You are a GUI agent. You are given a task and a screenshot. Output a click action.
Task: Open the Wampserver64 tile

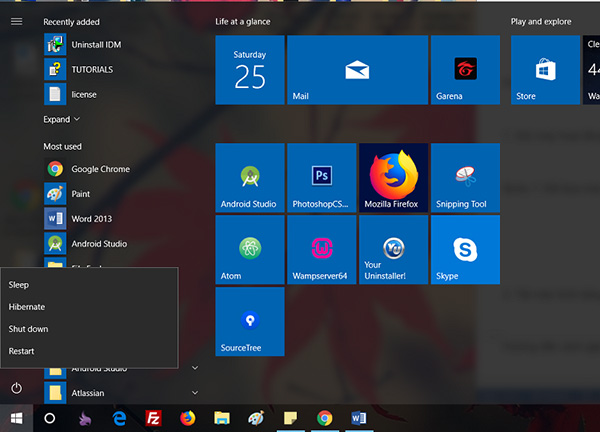(321, 250)
